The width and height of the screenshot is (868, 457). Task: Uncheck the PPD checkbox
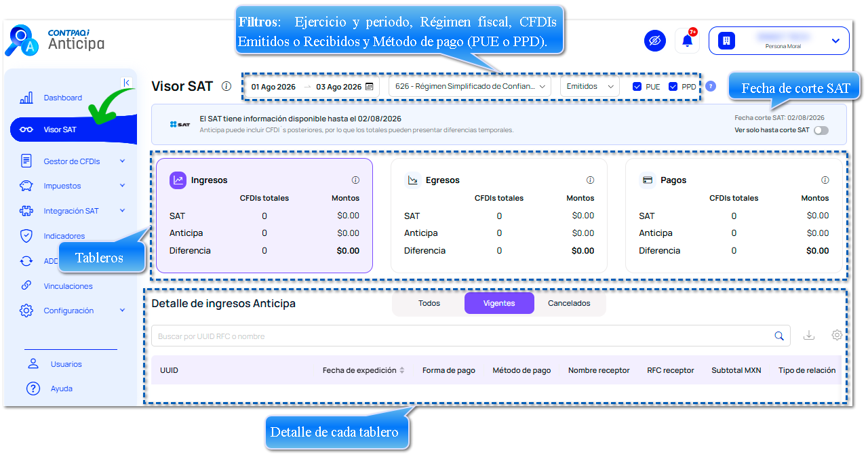click(673, 87)
